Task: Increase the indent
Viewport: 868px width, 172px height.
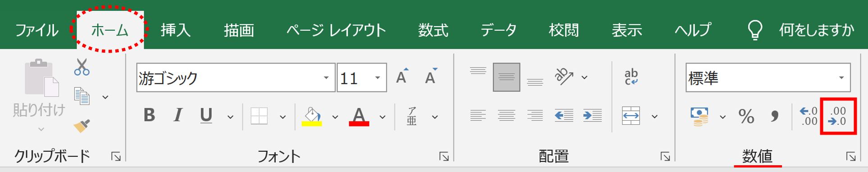Action: click(x=592, y=116)
